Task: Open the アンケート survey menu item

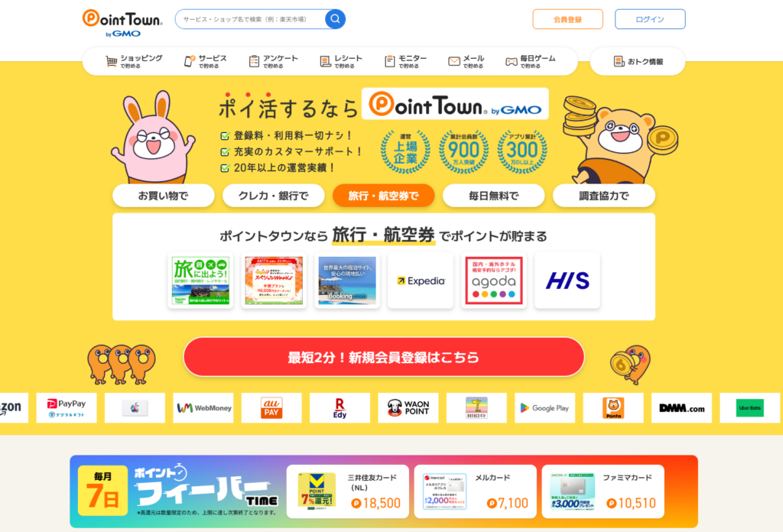Action: coord(273,61)
